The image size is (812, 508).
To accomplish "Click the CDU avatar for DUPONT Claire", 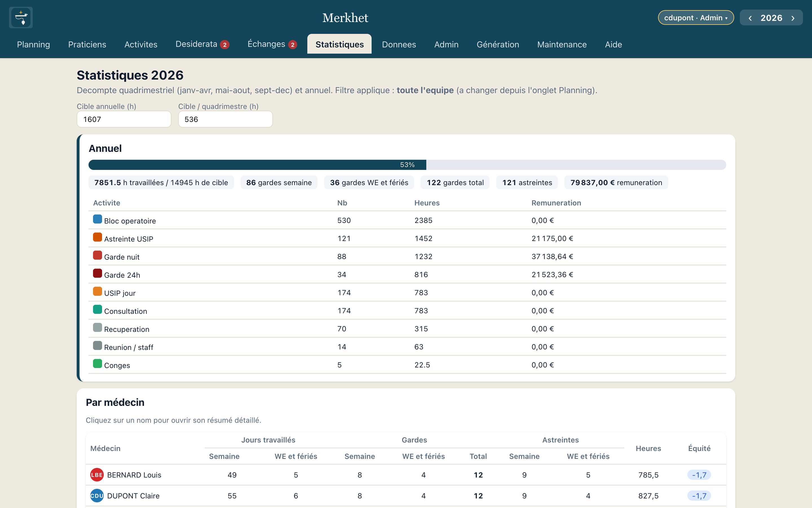I will [97, 496].
